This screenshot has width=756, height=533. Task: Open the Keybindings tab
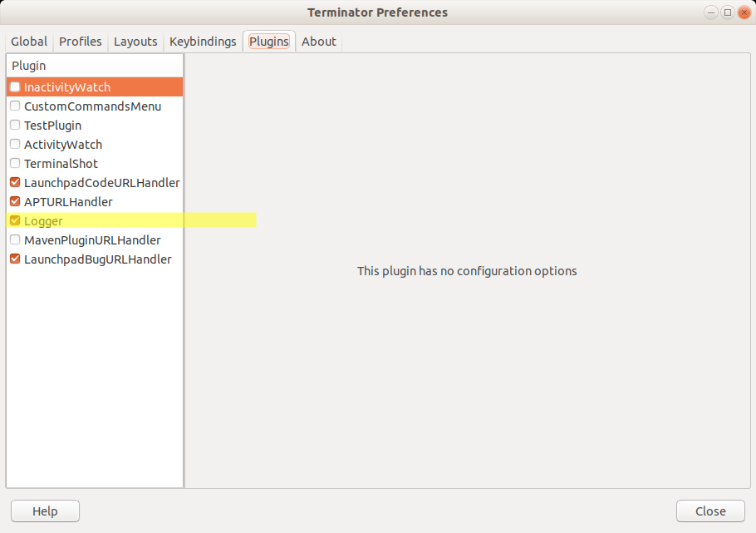(202, 41)
